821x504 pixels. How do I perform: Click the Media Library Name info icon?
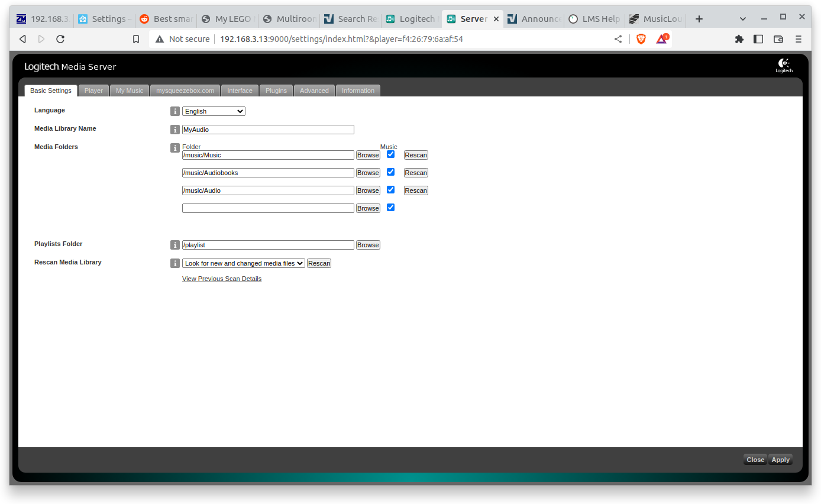point(175,130)
